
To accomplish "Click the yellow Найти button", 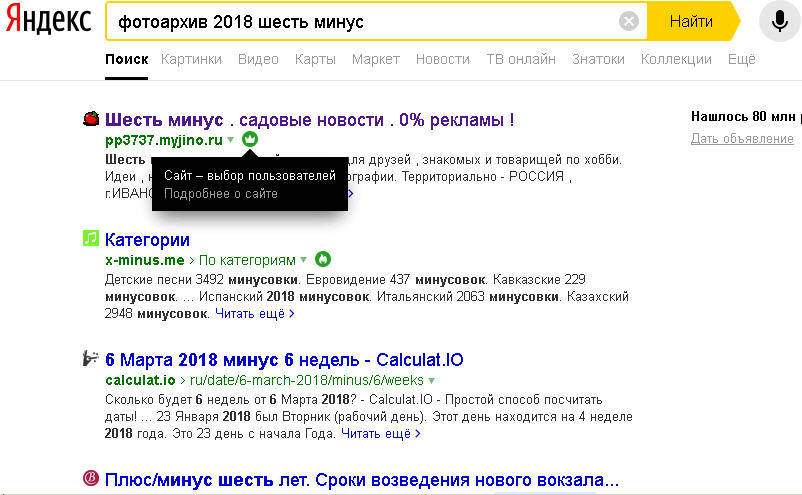I will [692, 21].
